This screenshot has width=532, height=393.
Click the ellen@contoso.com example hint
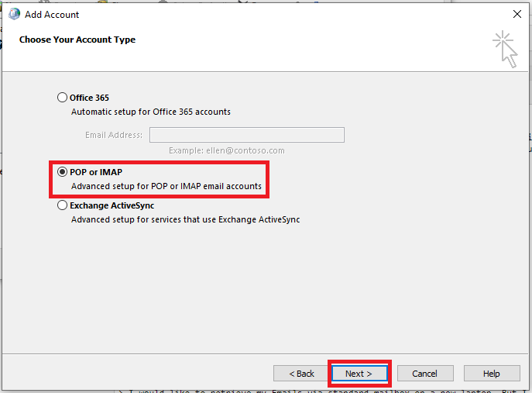pyautogui.click(x=227, y=150)
